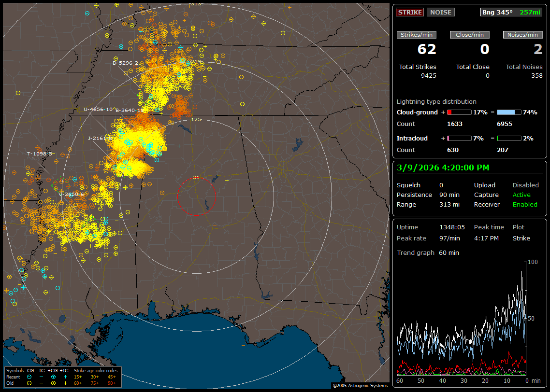Screen dimensions: 550x392
Task: Click the old -IC yellow dash symbol
Action: coord(41,383)
